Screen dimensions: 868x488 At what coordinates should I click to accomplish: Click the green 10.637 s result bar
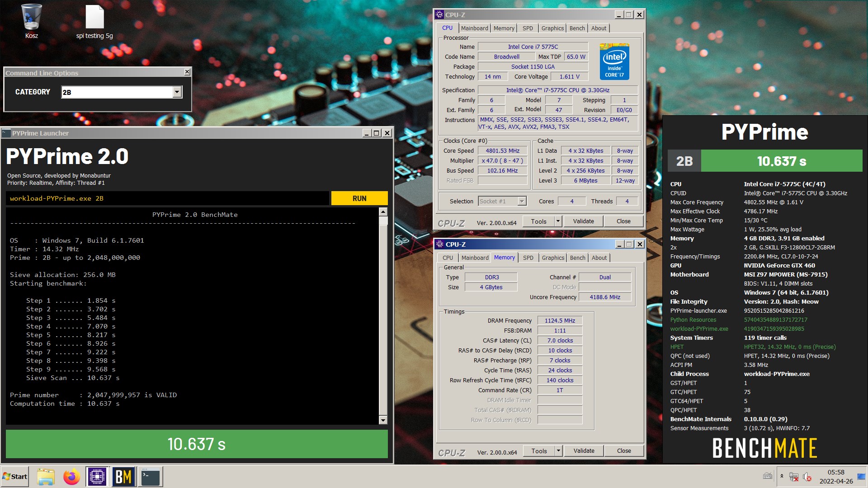tap(197, 444)
